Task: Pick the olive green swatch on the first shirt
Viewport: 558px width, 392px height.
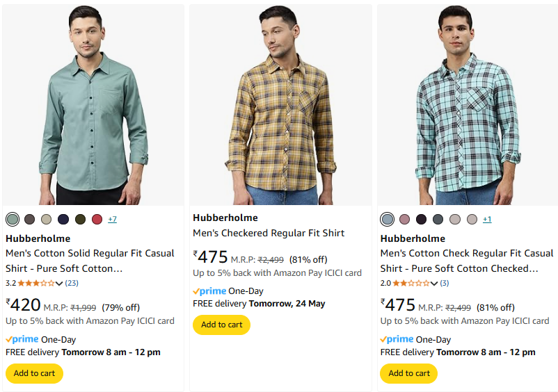Action: pos(80,220)
